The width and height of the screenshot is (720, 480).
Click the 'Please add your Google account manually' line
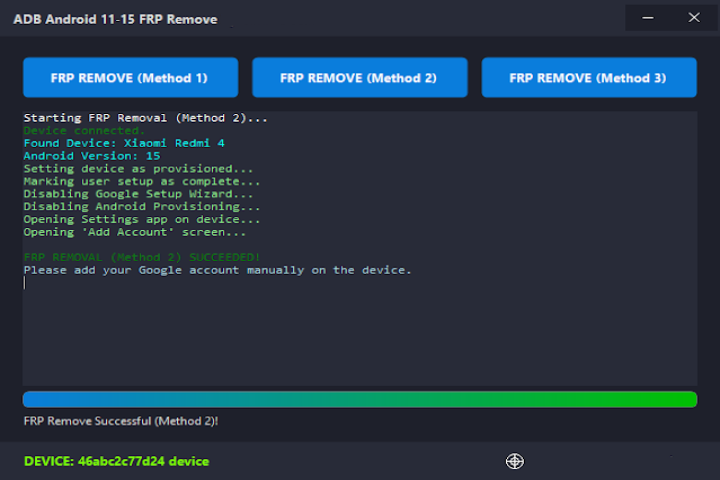[x=217, y=270]
